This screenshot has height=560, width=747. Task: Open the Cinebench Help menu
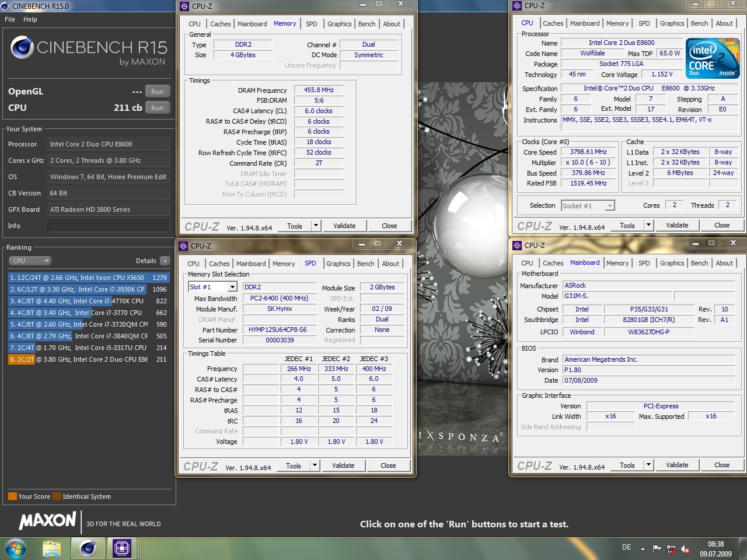pos(30,19)
